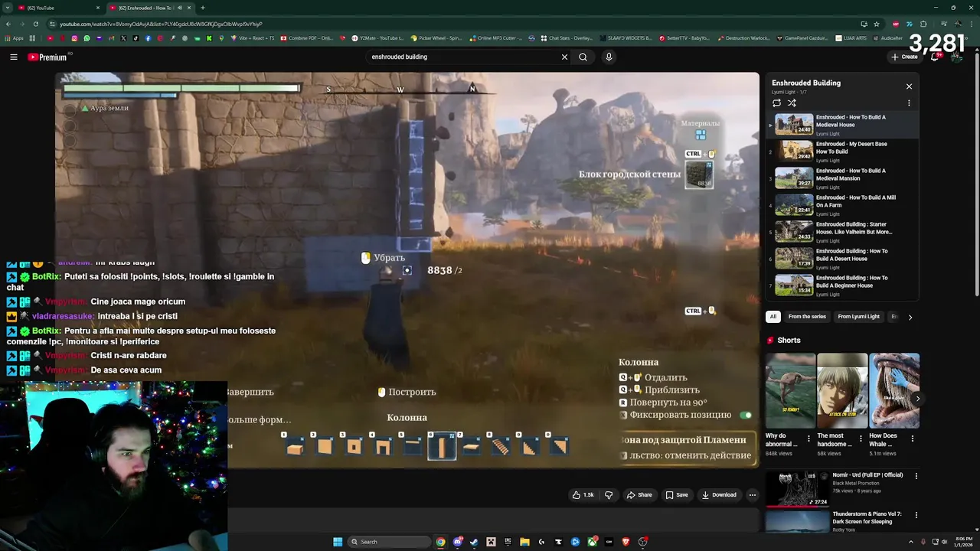Open Steam from the taskbar
Screen dimensions: 980x551
pos(474,542)
